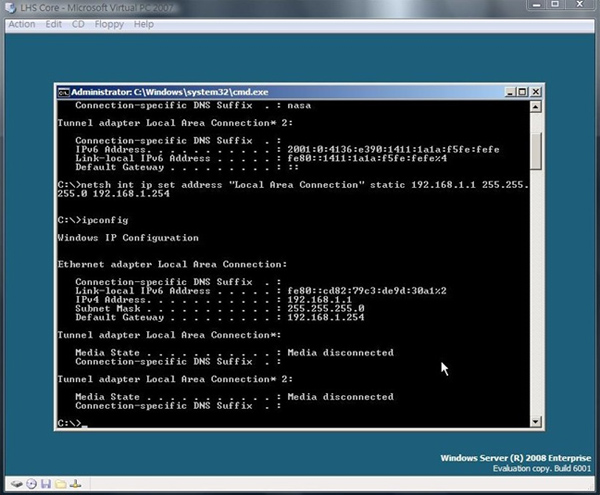This screenshot has height=495, width=600.
Task: Click the hard disk activity icon in status bar
Action: point(14,485)
